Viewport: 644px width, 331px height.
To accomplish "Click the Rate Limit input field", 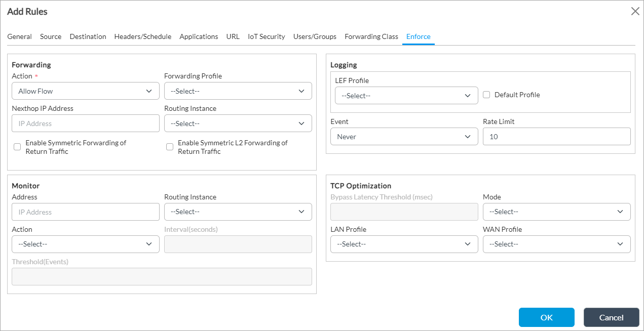I will [556, 137].
